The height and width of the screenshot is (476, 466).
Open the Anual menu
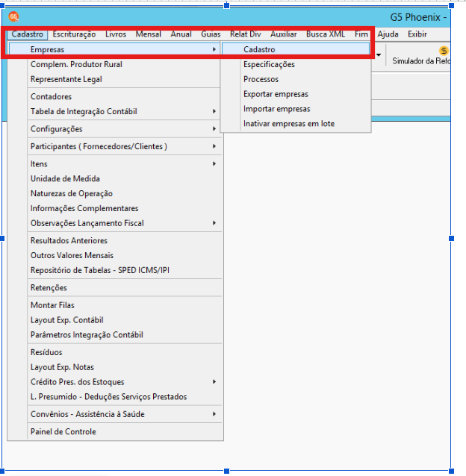181,34
